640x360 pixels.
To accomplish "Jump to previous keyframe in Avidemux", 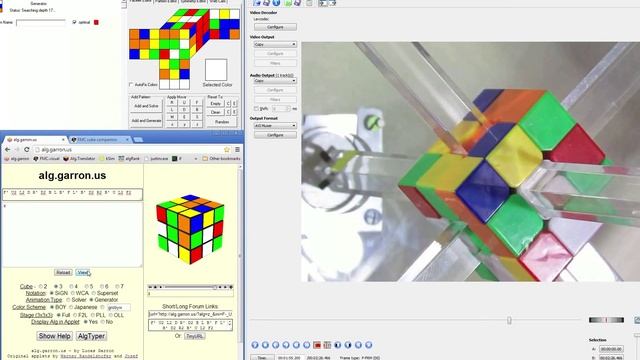I will pyautogui.click(x=296, y=345).
